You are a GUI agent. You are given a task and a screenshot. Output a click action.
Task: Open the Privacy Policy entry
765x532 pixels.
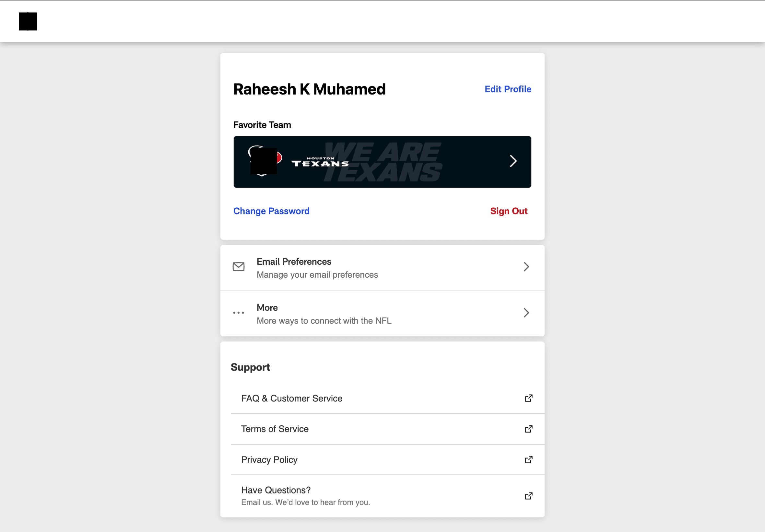point(269,459)
